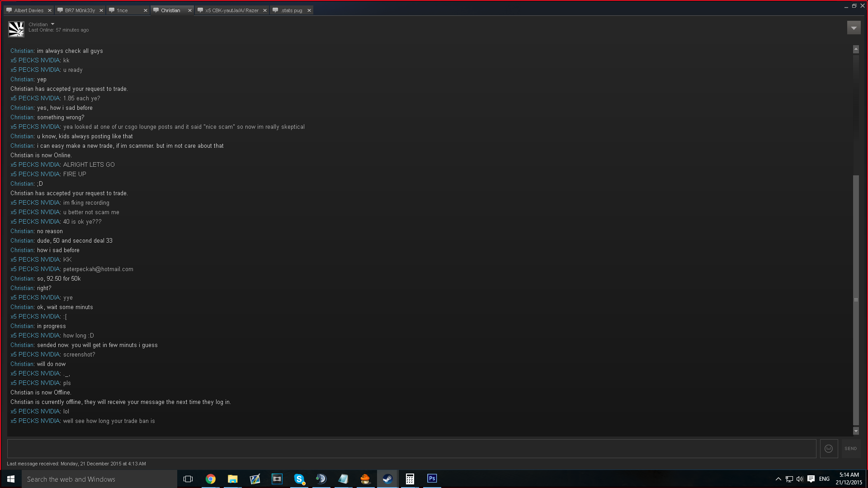Select the .stats pug chat tab

point(291,10)
